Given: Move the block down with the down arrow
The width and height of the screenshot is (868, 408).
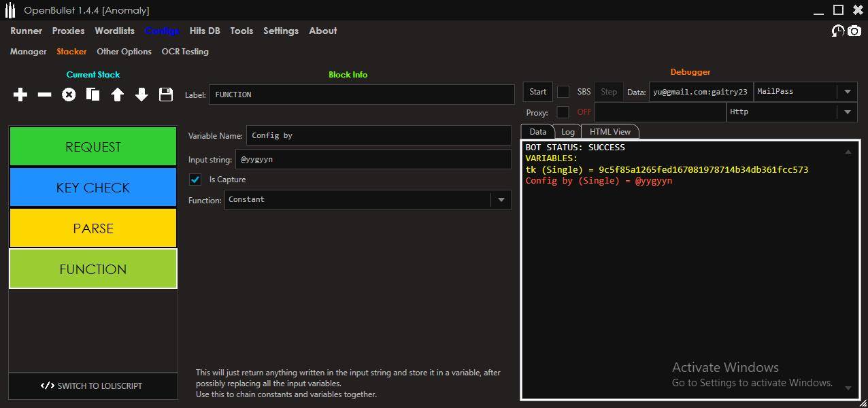Looking at the screenshot, I should click(141, 95).
